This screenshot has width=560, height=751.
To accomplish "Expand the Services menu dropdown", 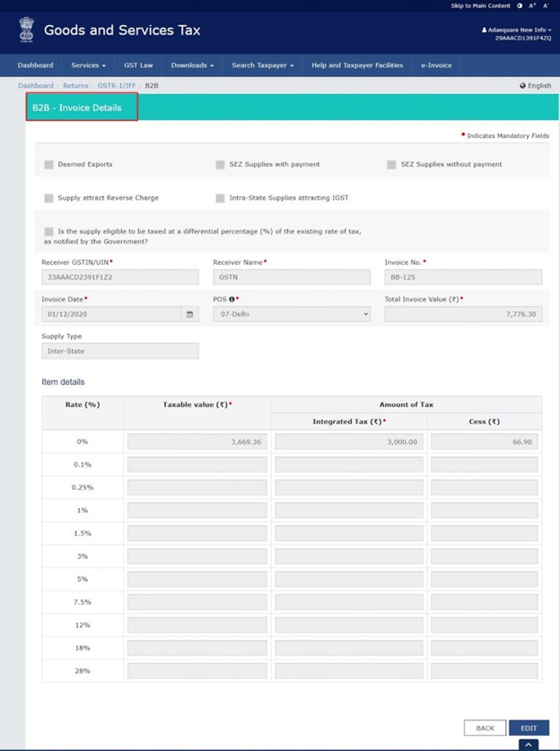I will click(88, 65).
